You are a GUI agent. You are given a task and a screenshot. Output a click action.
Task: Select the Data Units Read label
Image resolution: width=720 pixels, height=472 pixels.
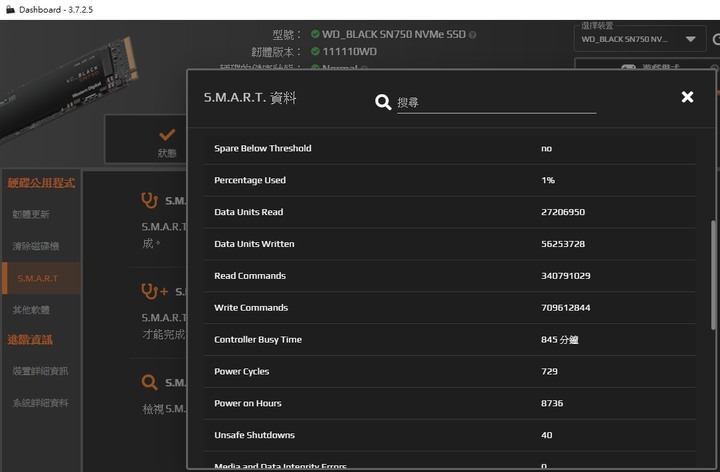click(x=248, y=212)
